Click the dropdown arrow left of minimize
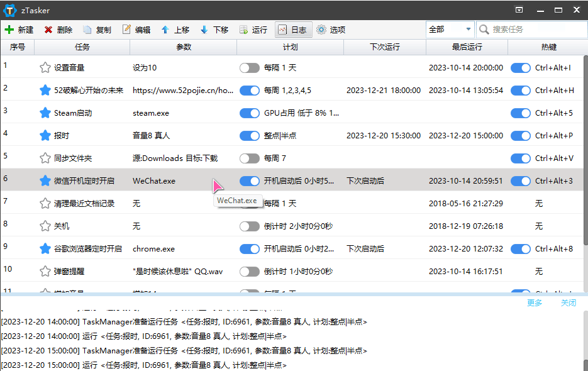Viewport: 588px width, 371px height. point(519,10)
